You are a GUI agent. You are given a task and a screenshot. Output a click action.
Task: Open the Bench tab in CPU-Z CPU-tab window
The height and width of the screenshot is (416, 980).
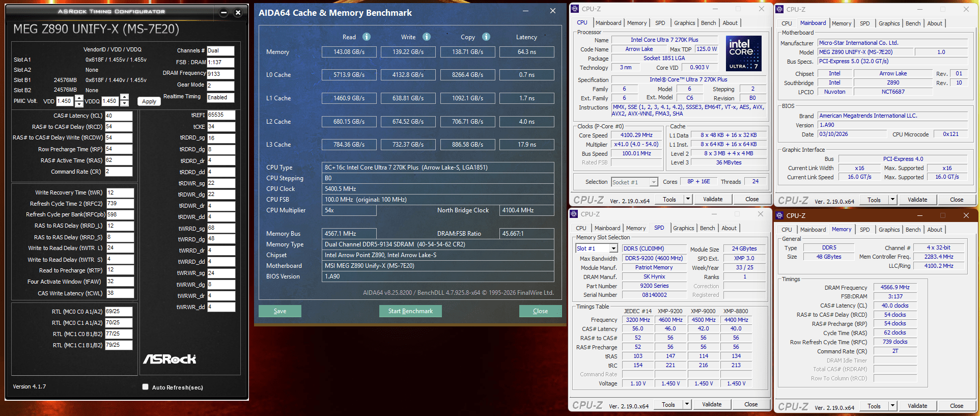[x=708, y=23]
